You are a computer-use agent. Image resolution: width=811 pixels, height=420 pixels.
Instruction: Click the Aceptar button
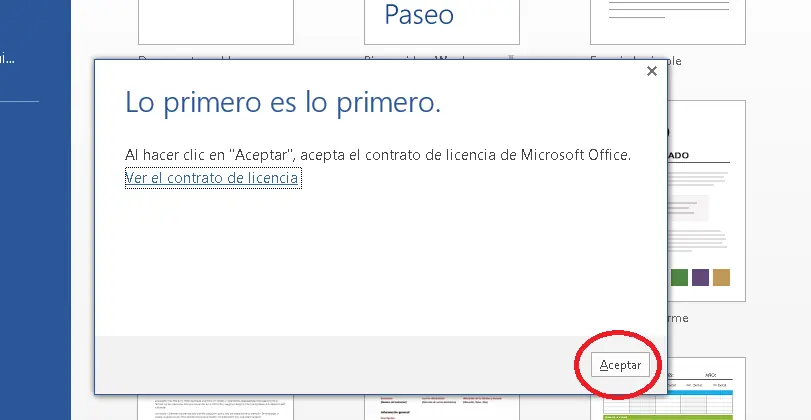click(620, 365)
